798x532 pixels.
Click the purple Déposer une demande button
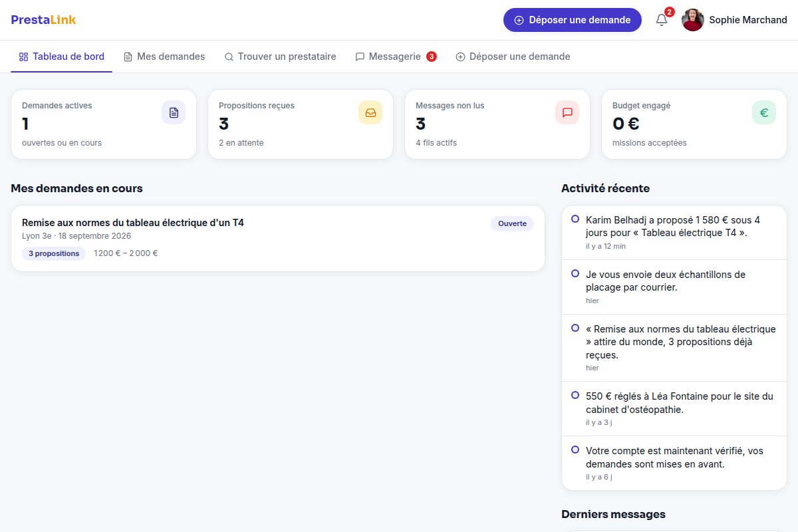click(x=572, y=20)
